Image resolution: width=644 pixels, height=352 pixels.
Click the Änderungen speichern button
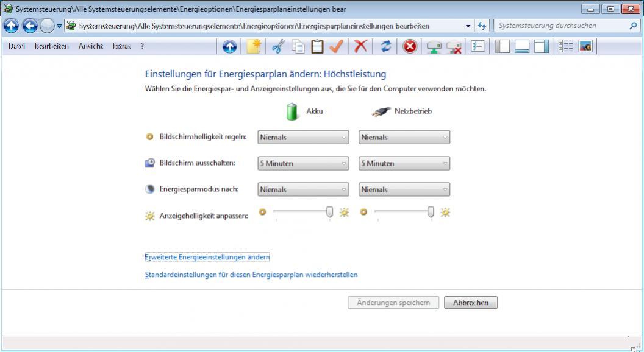[x=393, y=303]
